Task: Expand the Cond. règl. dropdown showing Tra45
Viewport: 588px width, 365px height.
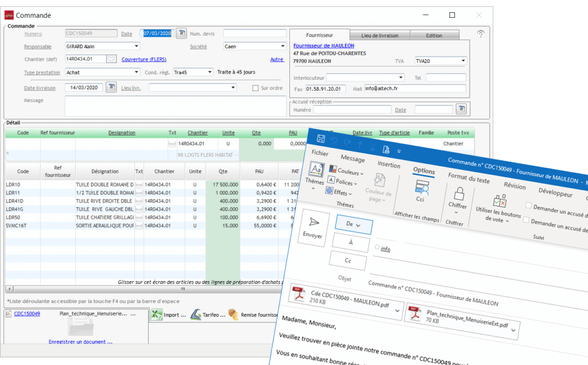Action: pyautogui.click(x=210, y=72)
